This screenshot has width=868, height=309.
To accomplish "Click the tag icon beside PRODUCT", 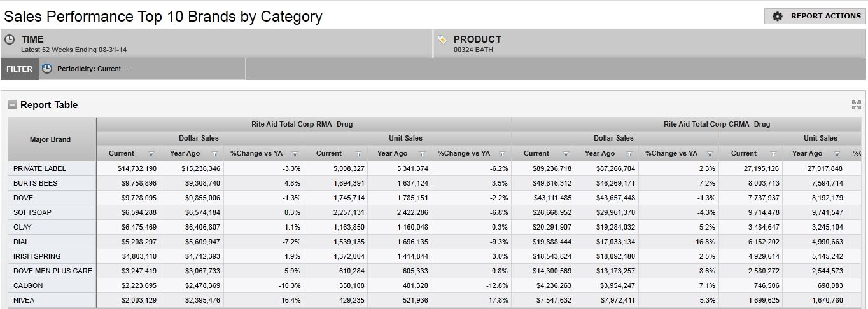I will 442,39.
